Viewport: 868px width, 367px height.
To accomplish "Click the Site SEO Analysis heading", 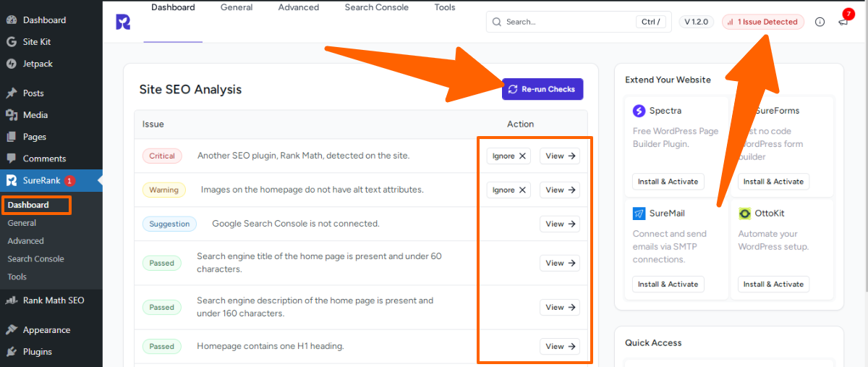I will (190, 90).
